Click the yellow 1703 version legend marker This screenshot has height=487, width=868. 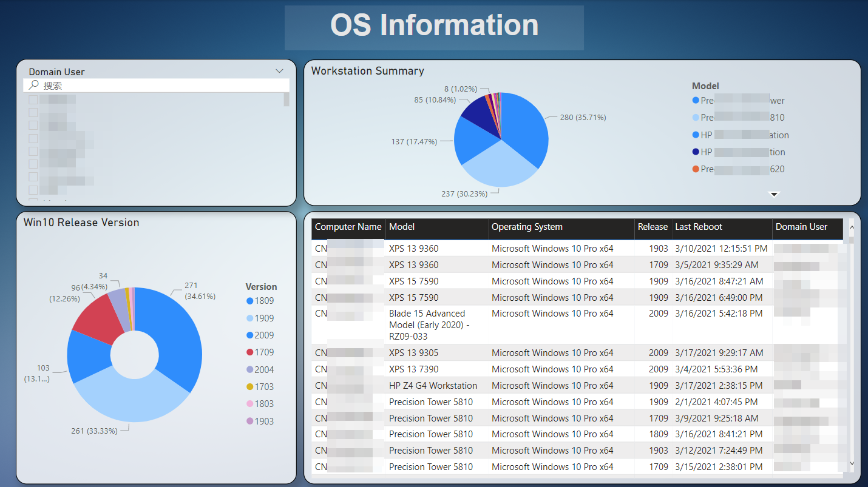(x=250, y=387)
